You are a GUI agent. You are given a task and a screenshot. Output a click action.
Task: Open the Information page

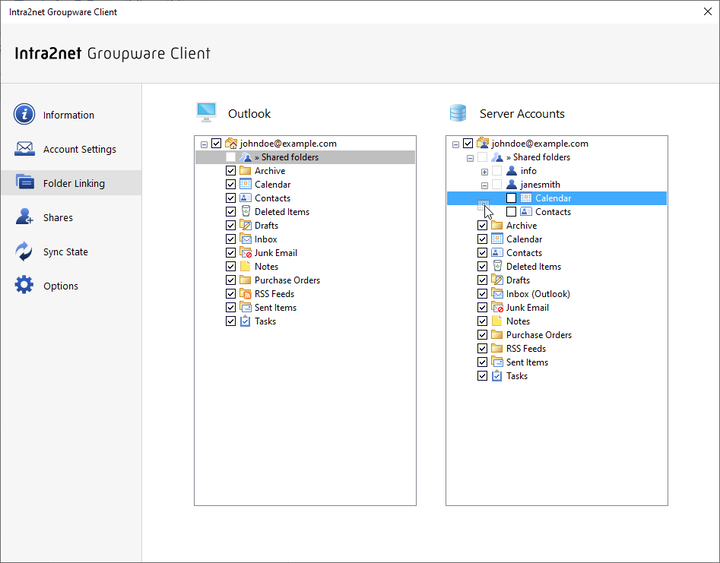coord(71,114)
